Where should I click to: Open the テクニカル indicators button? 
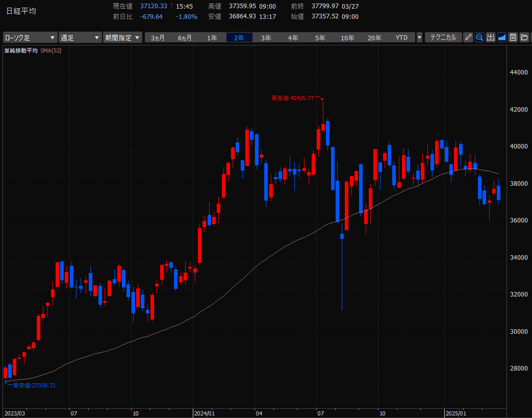tap(443, 37)
